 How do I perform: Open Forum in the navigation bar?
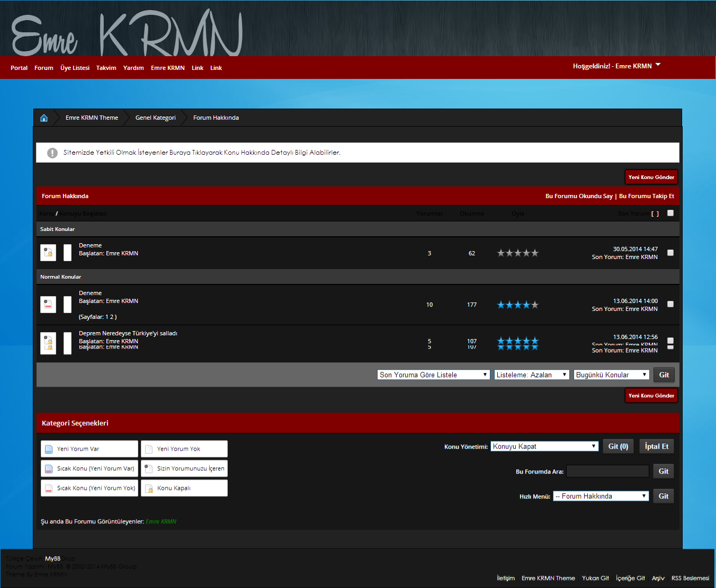pyautogui.click(x=44, y=68)
